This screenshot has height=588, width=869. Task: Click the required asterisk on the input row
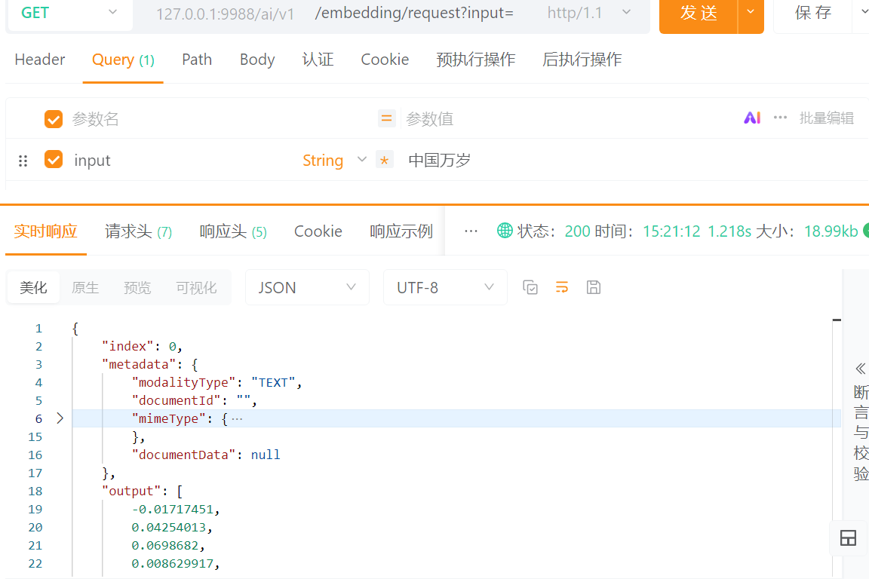(x=384, y=160)
